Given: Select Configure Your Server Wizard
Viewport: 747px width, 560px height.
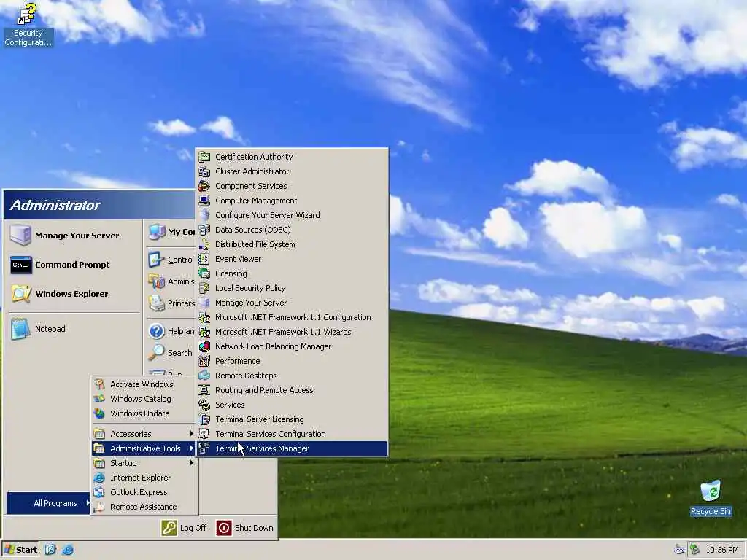Looking at the screenshot, I should (292, 215).
